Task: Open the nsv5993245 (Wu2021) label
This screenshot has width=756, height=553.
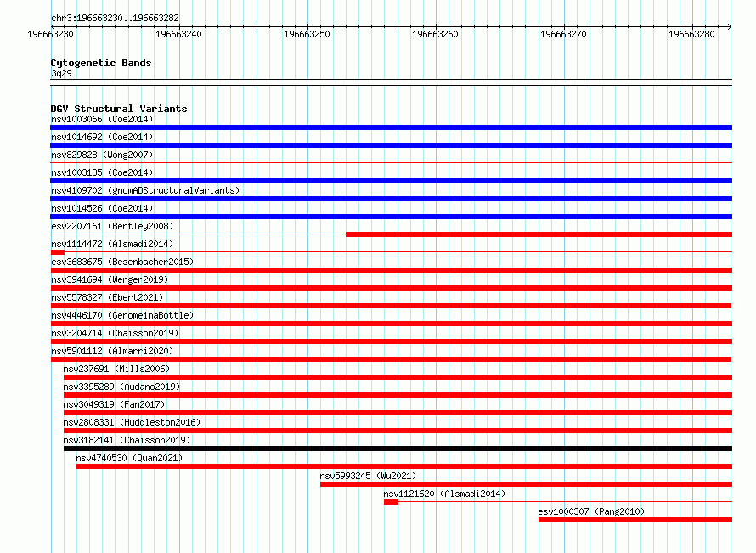Action: click(368, 476)
